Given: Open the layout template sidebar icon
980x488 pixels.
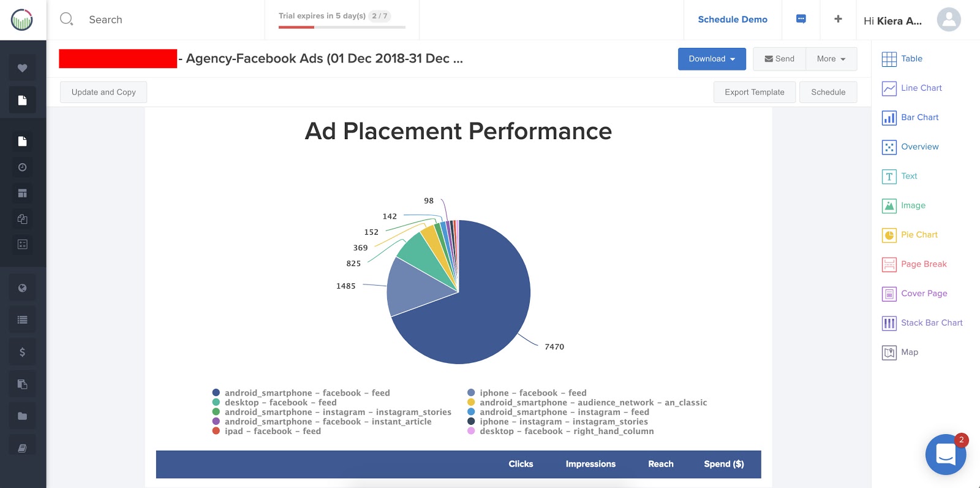Looking at the screenshot, I should pos(22,193).
